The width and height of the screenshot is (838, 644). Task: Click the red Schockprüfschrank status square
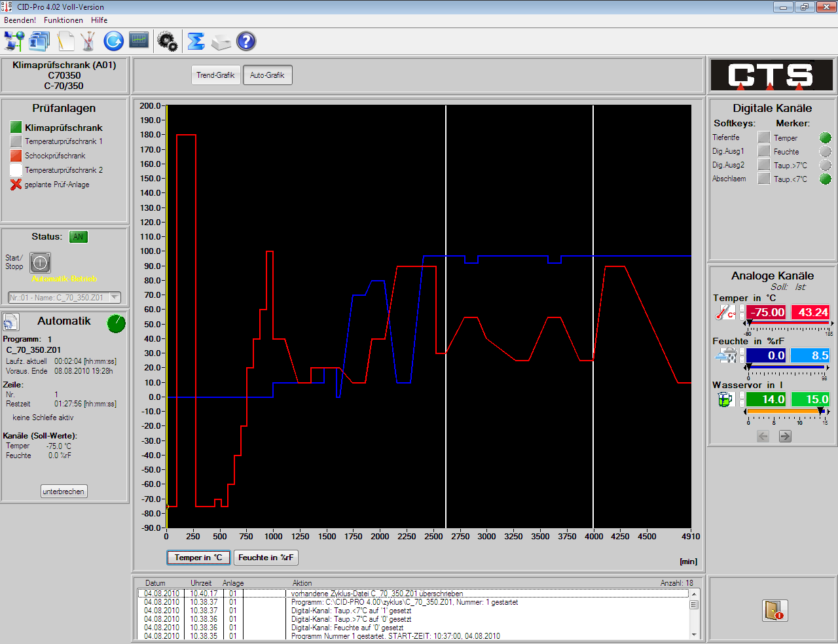(x=16, y=156)
